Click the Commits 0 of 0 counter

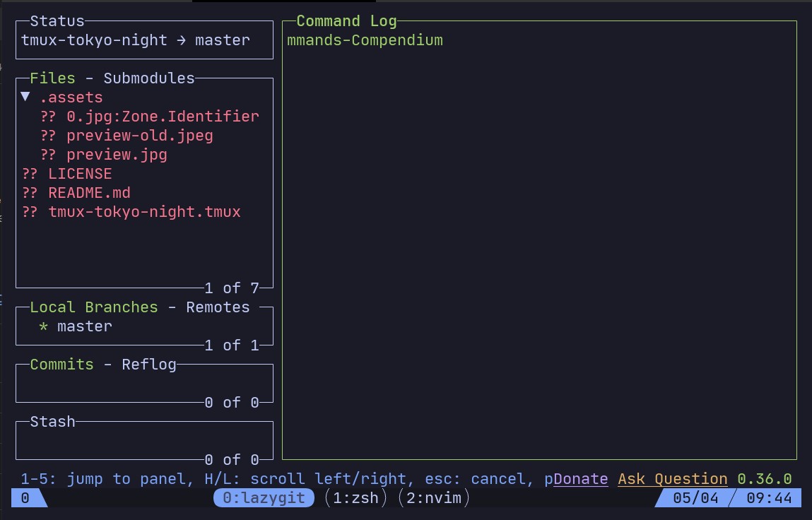232,403
